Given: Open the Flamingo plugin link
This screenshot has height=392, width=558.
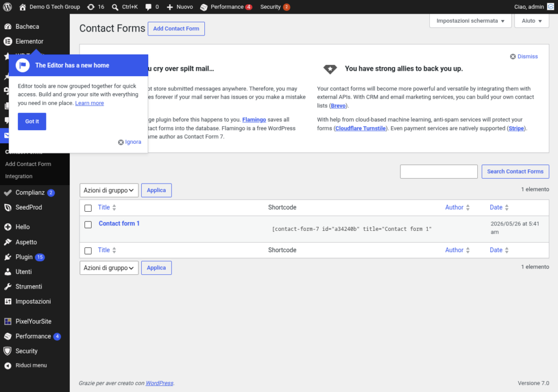Looking at the screenshot, I should click(x=254, y=120).
